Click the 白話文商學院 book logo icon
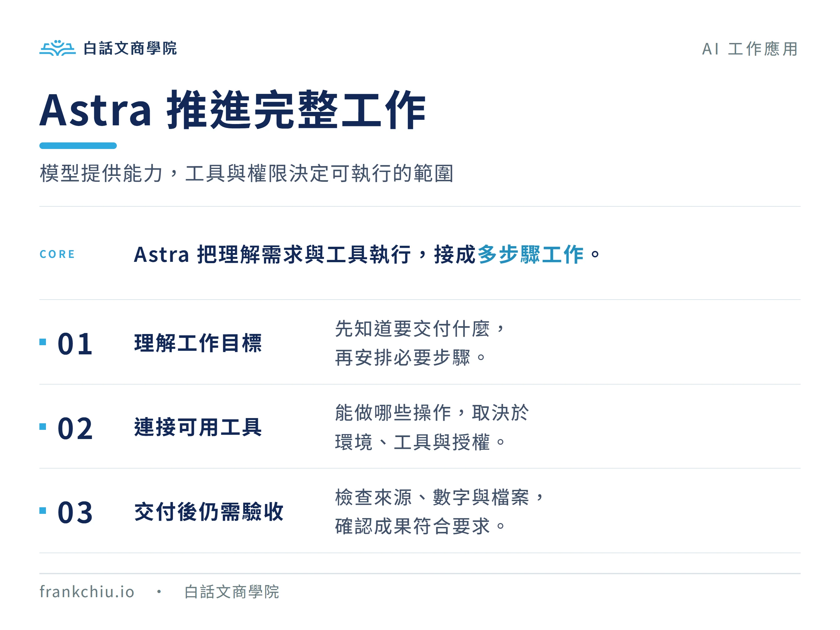 [x=57, y=48]
